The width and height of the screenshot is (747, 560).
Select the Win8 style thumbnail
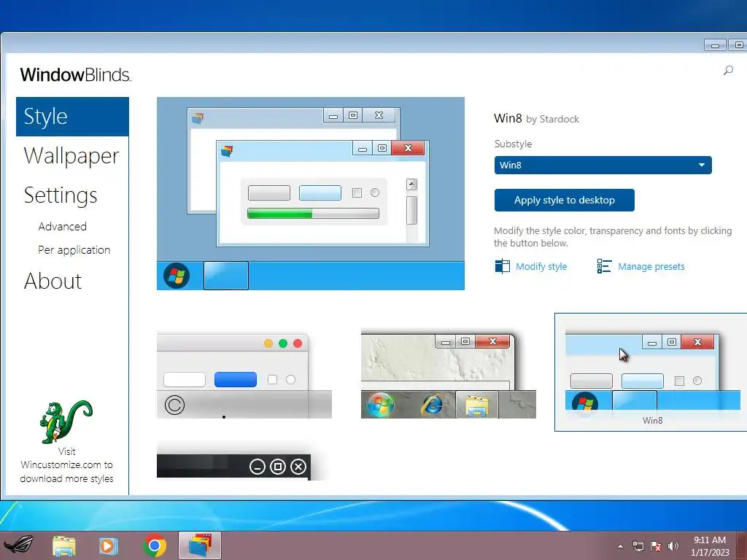(651, 373)
